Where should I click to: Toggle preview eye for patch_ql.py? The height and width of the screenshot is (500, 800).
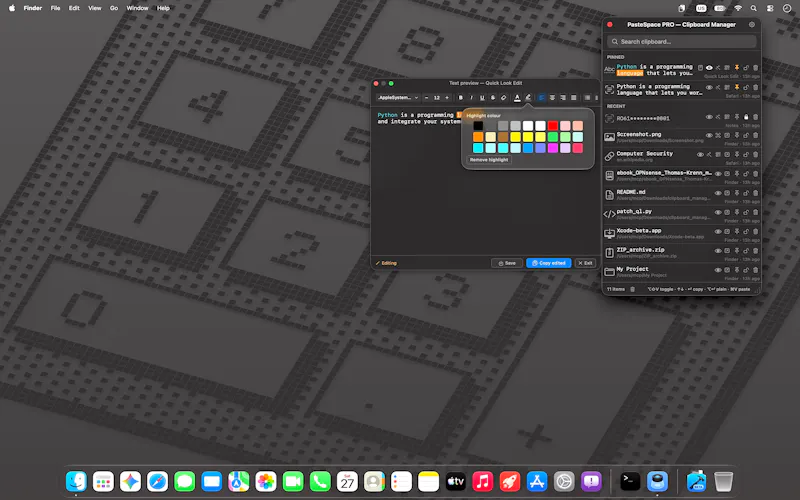click(x=718, y=212)
